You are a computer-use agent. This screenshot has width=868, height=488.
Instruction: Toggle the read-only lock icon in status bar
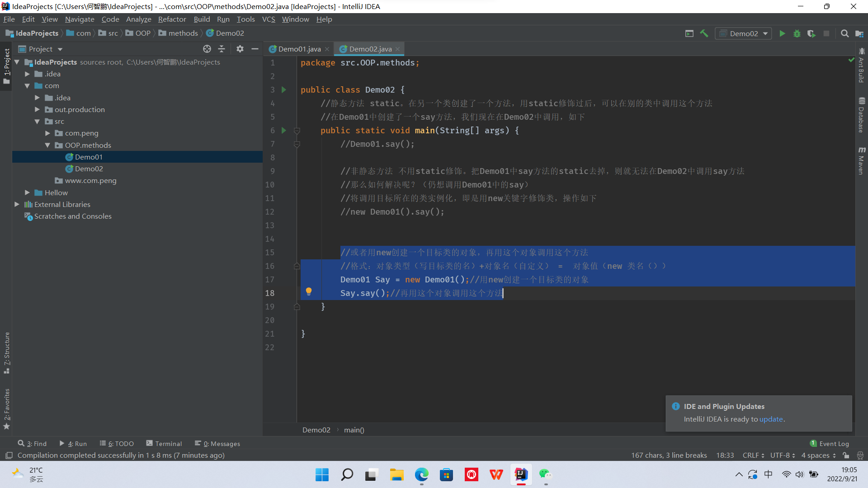(846, 455)
